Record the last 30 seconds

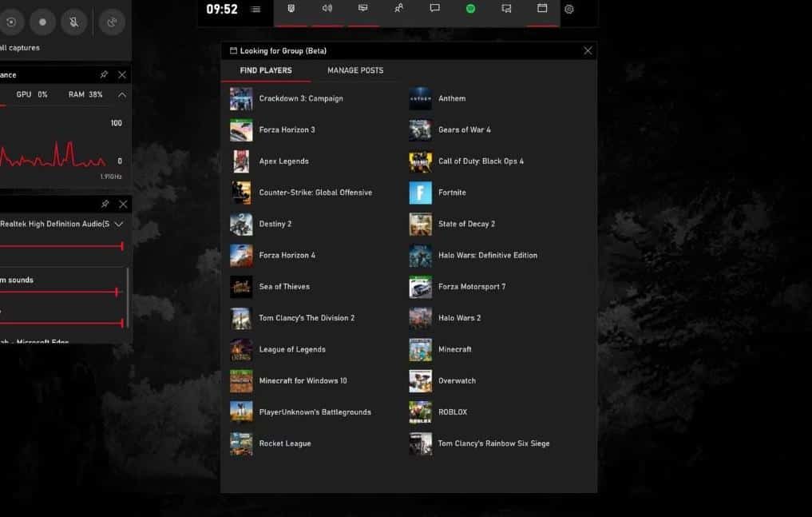click(11, 22)
